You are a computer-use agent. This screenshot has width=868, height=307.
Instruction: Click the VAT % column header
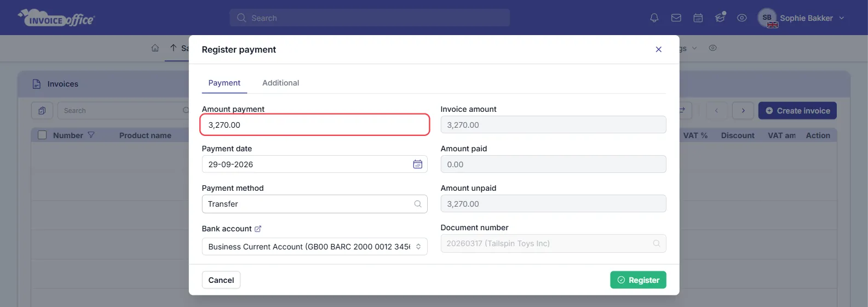[695, 135]
